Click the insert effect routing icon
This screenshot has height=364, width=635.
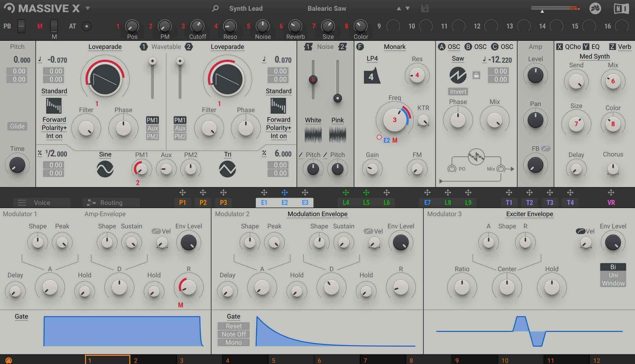476,157
